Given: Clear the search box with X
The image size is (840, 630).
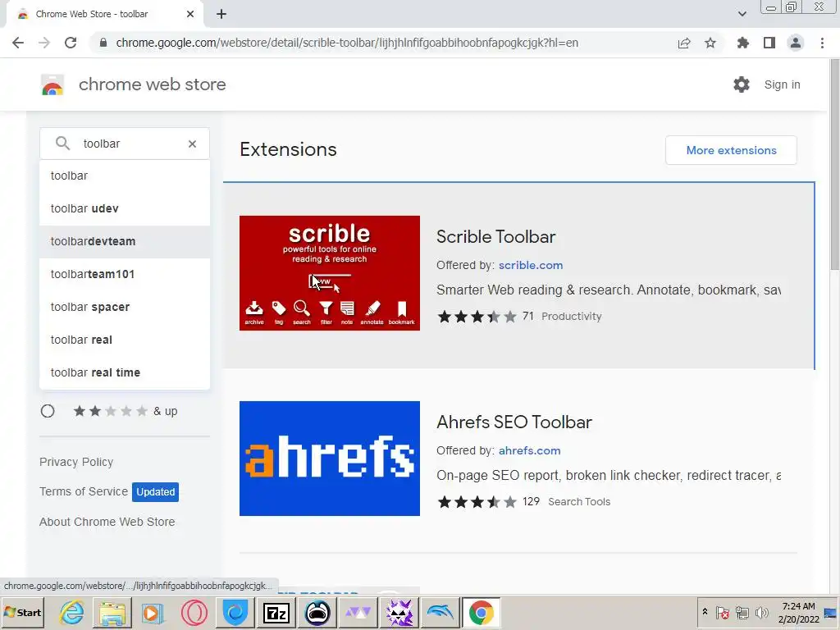Looking at the screenshot, I should pos(192,144).
